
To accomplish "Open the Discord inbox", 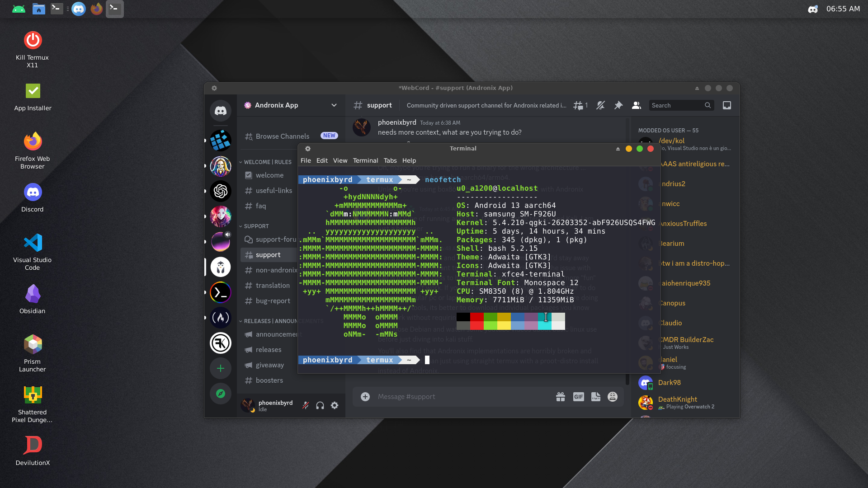I will pos(727,105).
